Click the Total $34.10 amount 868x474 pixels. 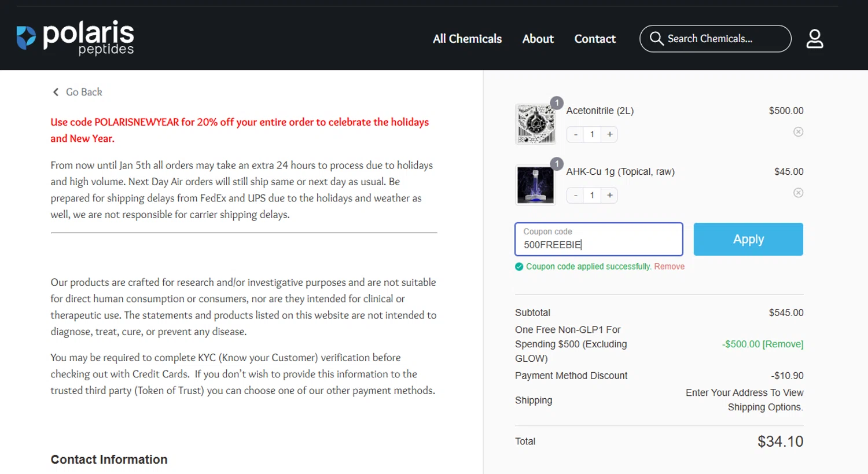click(780, 442)
